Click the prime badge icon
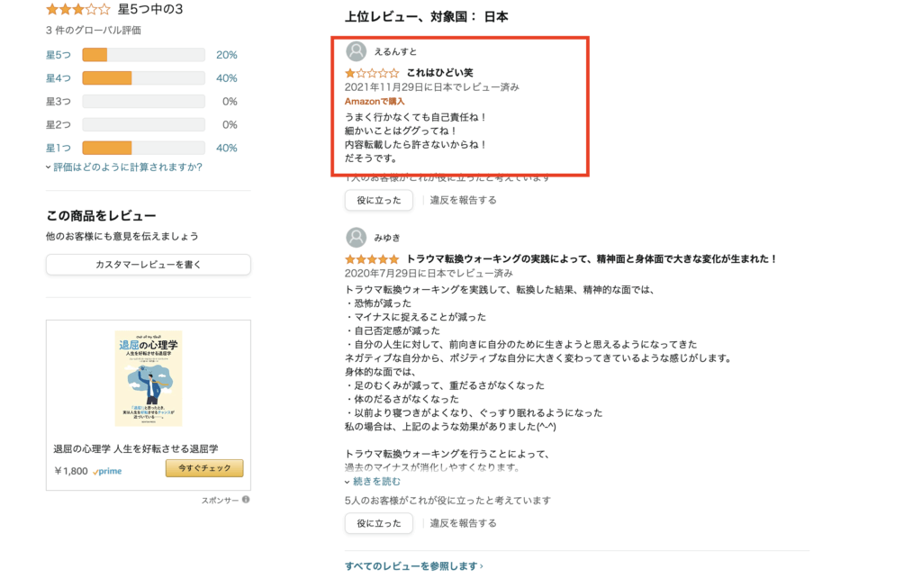922x588 pixels. tap(107, 471)
